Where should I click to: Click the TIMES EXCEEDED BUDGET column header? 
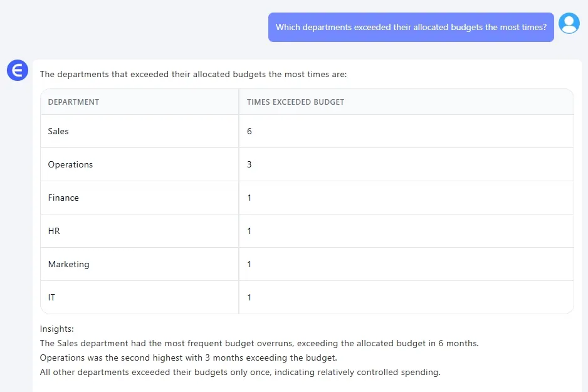pos(295,102)
